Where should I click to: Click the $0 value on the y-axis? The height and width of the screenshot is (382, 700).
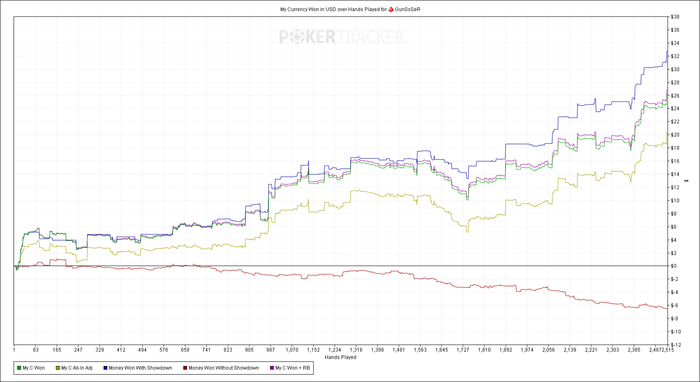point(674,266)
